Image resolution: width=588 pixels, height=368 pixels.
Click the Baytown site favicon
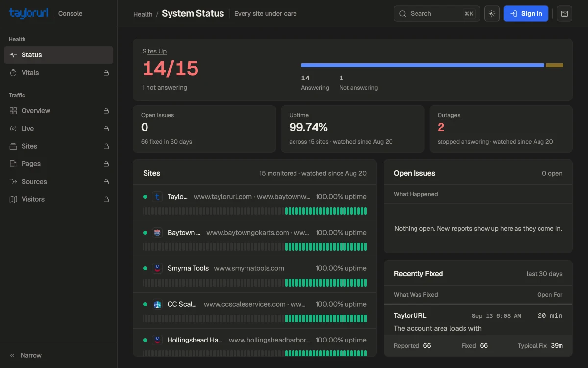click(157, 233)
